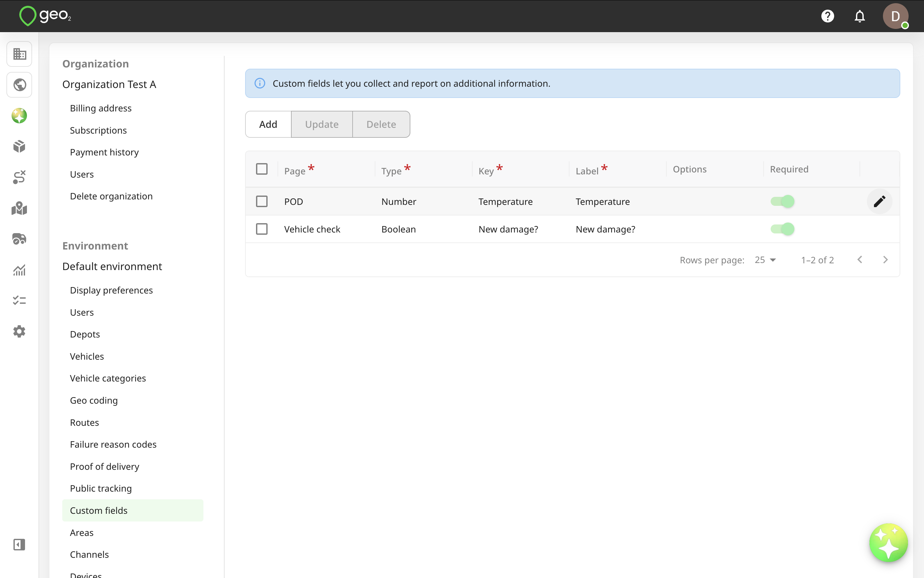Open the user avatar D menu
The image size is (924, 578).
(895, 16)
